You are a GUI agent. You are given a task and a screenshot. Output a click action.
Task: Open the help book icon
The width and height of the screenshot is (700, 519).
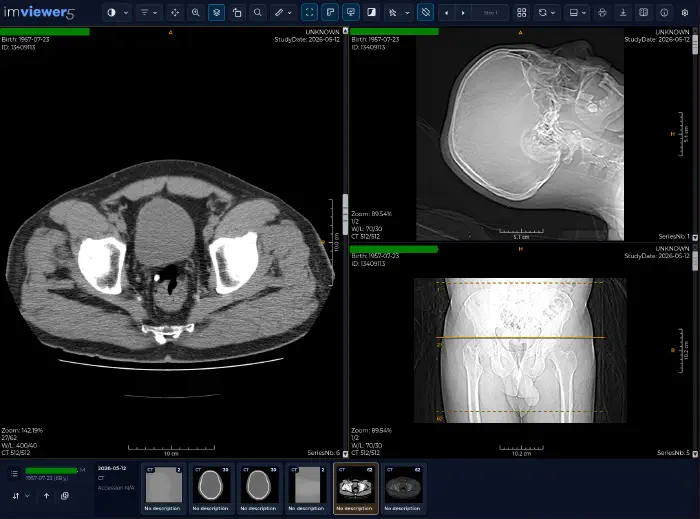[643, 12]
